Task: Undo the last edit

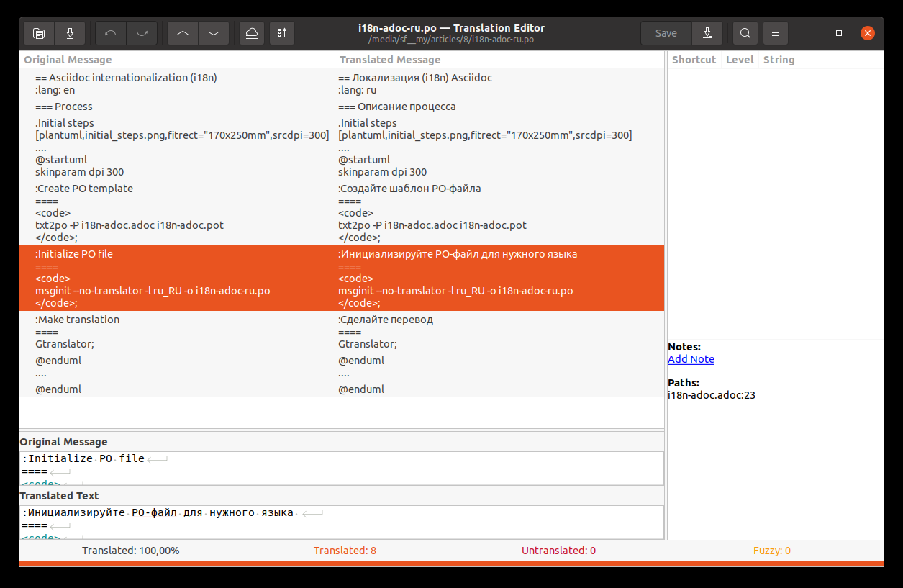Action: (x=111, y=33)
